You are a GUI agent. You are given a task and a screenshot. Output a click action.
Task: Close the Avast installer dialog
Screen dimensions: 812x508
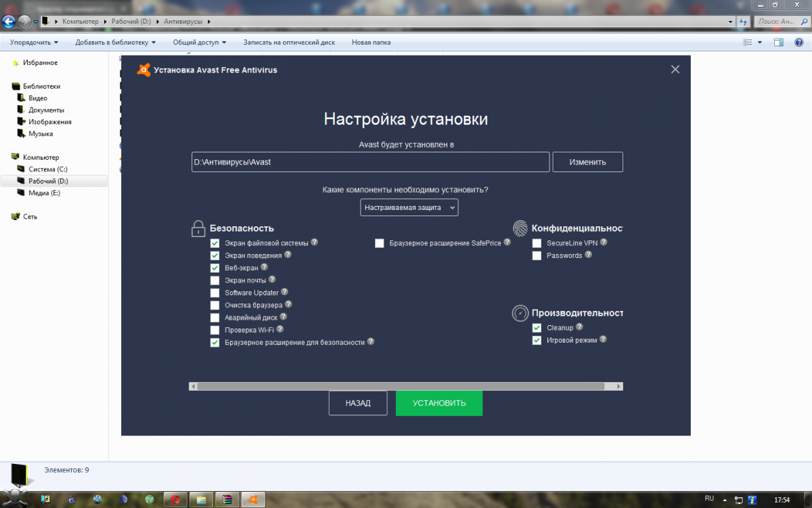(x=675, y=69)
